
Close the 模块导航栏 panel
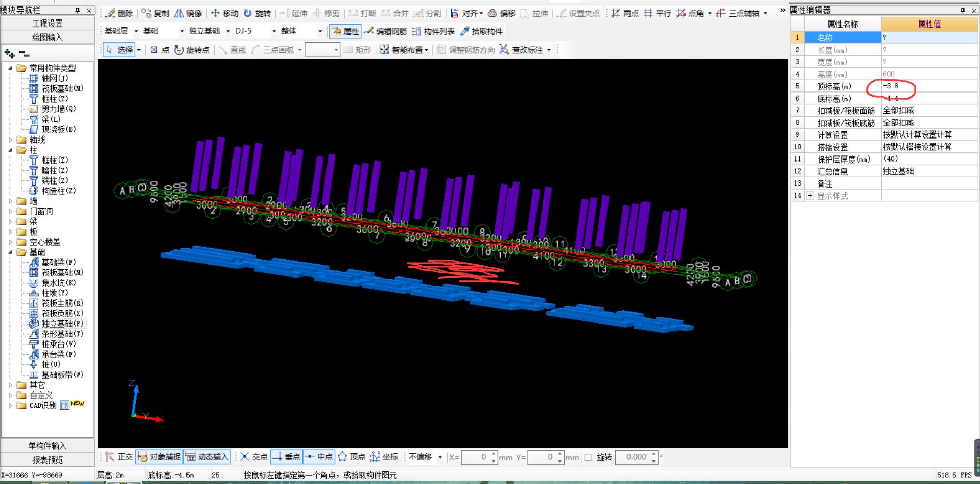89,10
